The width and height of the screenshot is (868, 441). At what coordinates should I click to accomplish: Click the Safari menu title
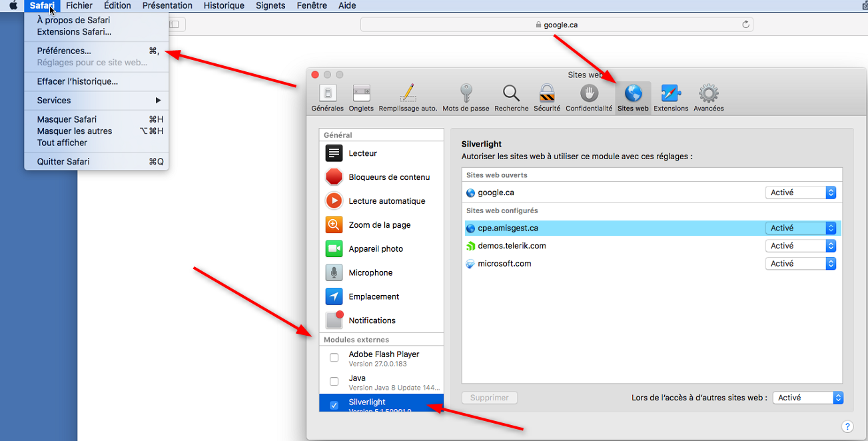(x=42, y=5)
